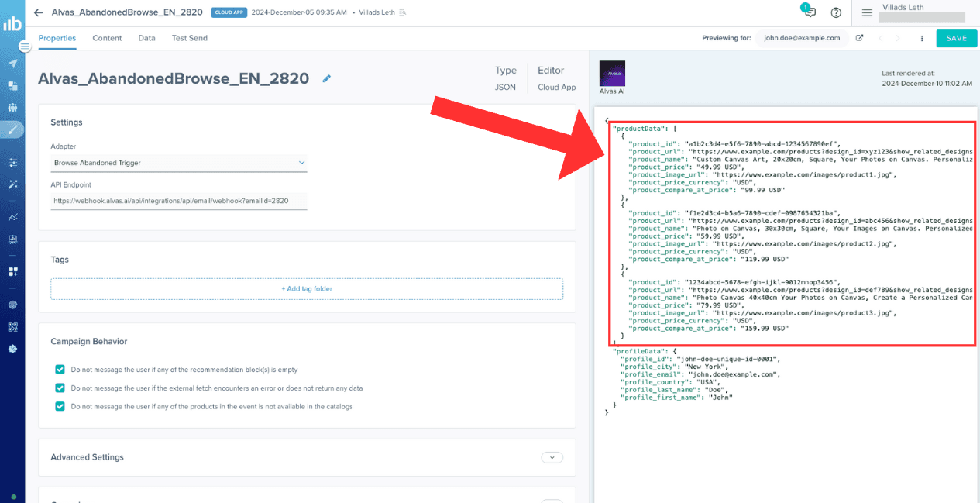
Task: Edit campaign name with pencil icon
Action: pyautogui.click(x=327, y=78)
